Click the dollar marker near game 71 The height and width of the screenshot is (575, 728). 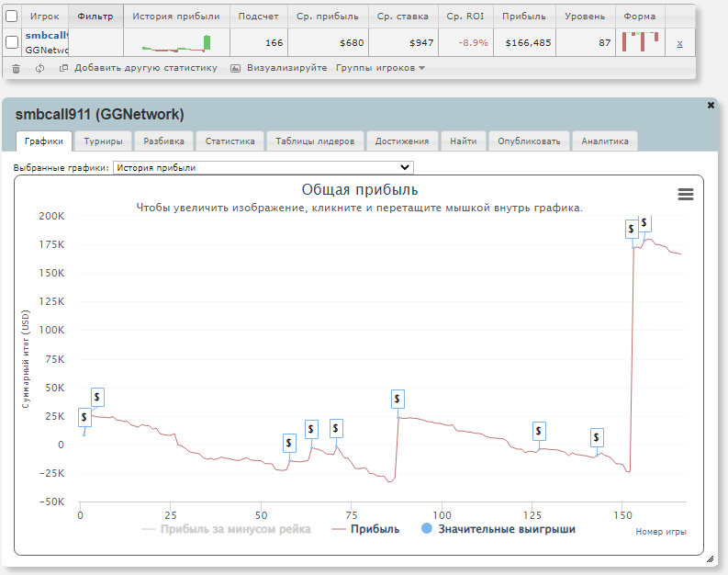point(336,428)
